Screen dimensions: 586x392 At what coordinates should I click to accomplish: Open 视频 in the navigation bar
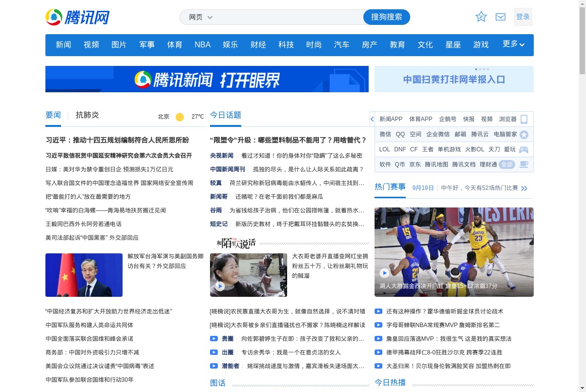pyautogui.click(x=91, y=44)
